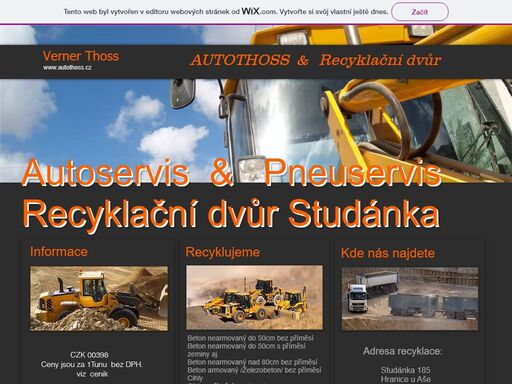Click the yellow machines thumbnail under Recyklujeme

point(254,297)
